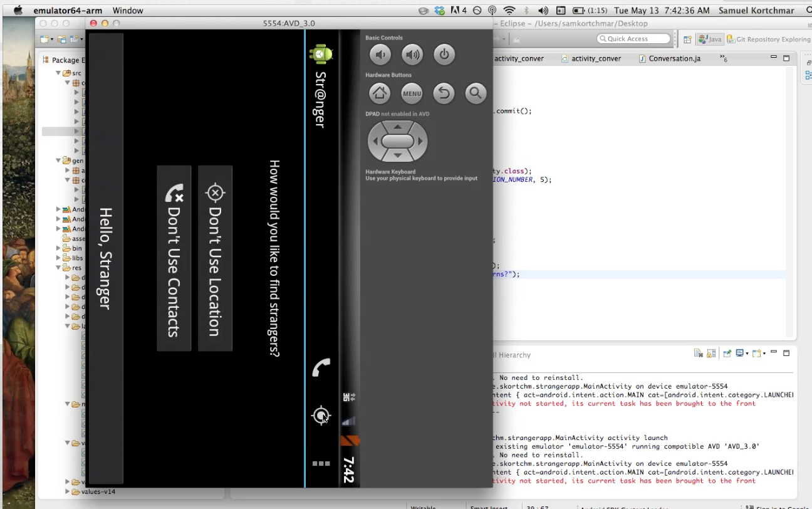Expand the bin folder in Package Explorer
Screen dimensions: 812x509
click(x=58, y=248)
